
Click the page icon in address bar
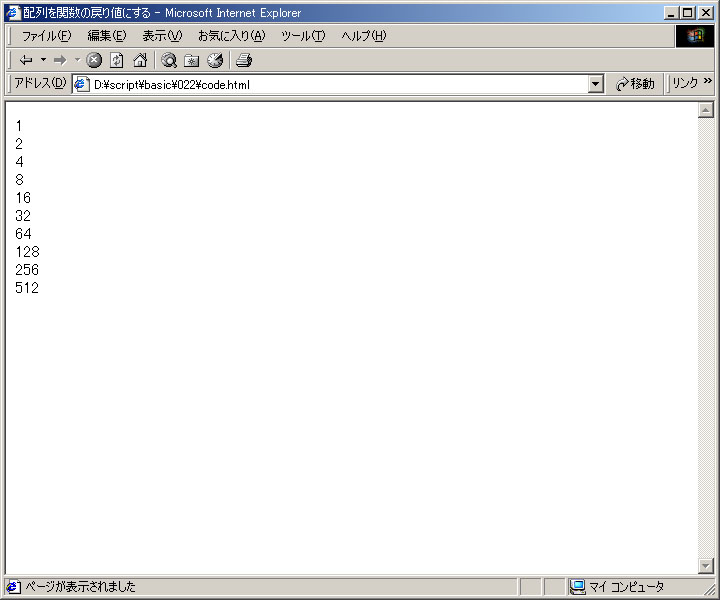pyautogui.click(x=82, y=84)
